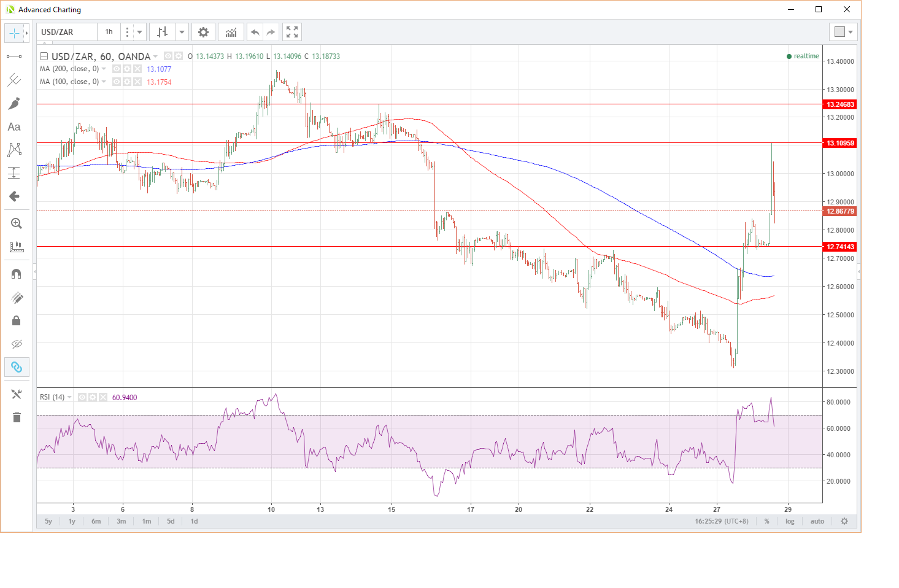Change the bar chart style
Viewport: 899px width, 588px height.
(x=163, y=32)
